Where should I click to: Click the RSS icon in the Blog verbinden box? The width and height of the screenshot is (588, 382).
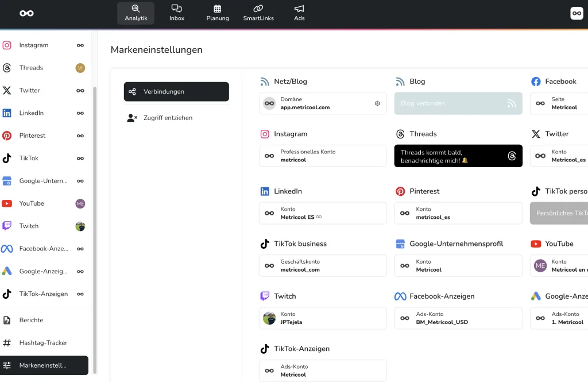tap(511, 104)
